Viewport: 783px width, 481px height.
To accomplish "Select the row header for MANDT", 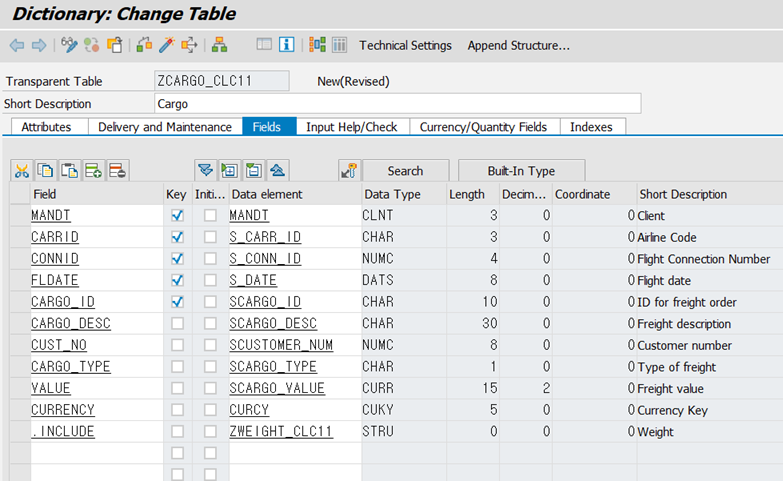I will point(20,215).
